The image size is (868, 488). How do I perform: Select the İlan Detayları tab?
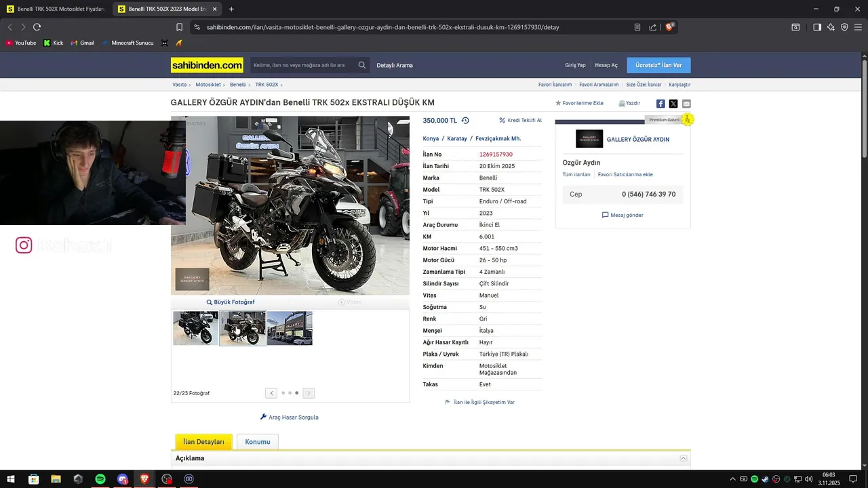(x=203, y=442)
